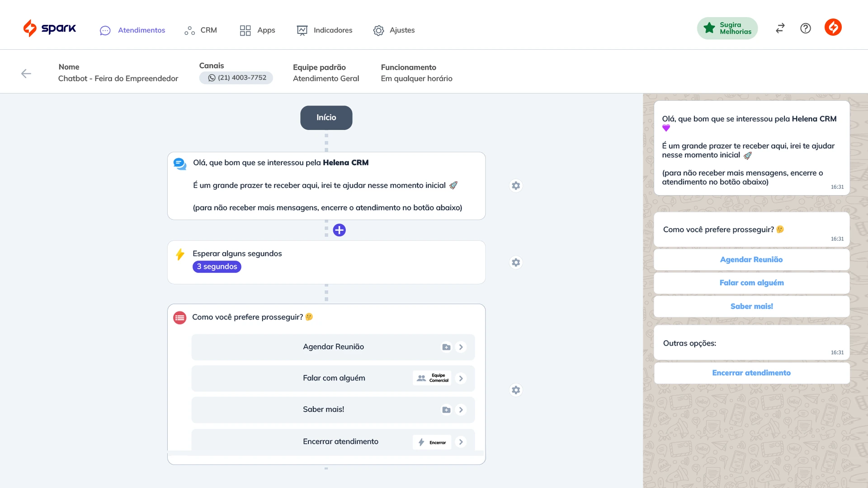Expand the Agendar Reunião option chevron
This screenshot has width=868, height=488.
pyautogui.click(x=461, y=347)
